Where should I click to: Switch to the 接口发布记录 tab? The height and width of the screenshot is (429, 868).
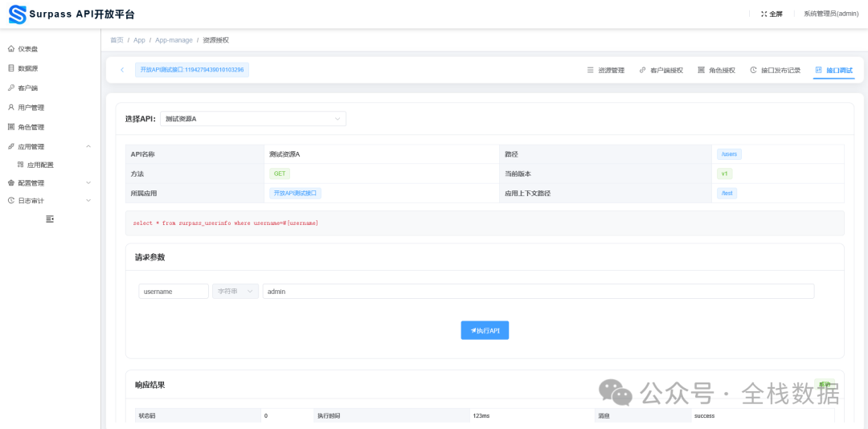point(775,71)
